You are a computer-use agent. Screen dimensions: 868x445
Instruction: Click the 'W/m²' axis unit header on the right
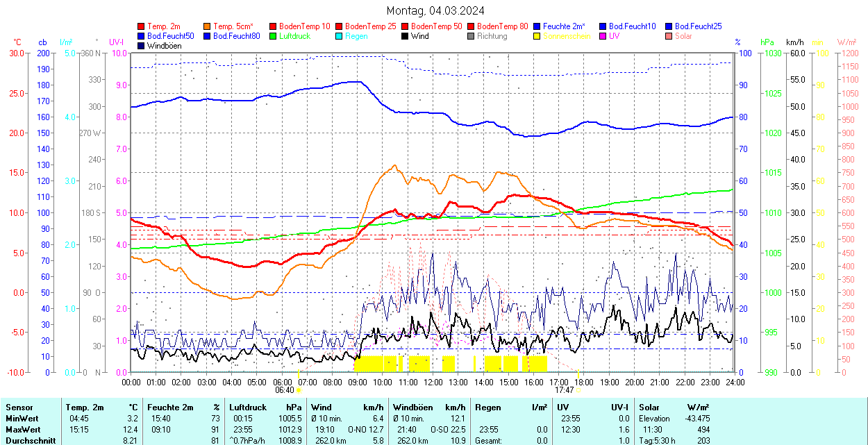click(x=846, y=42)
